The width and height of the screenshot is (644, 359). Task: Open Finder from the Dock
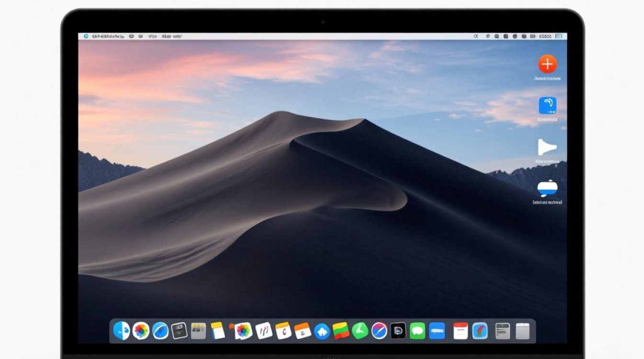121,331
